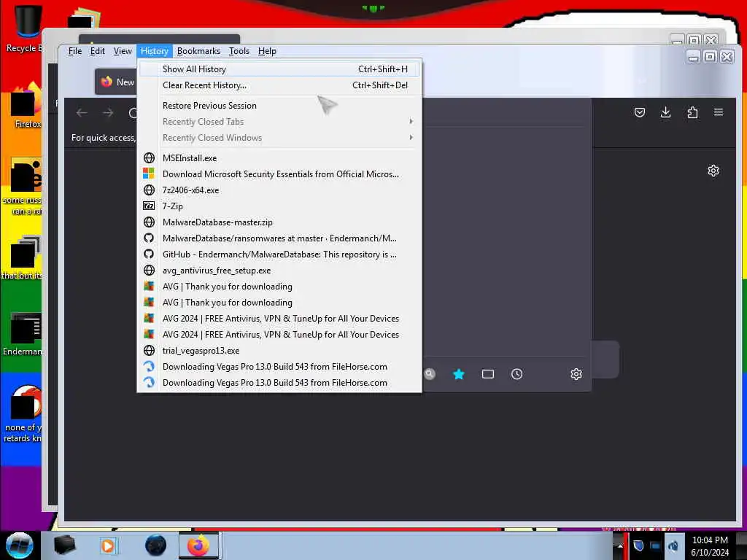This screenshot has height=560, width=747.
Task: Click globe icon beside trial_vegaspro13.exe
Action: point(149,351)
